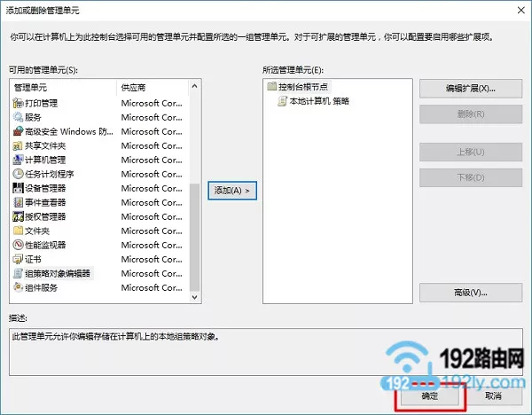Select 组策略对象编辑器 snap-in name

(58, 273)
